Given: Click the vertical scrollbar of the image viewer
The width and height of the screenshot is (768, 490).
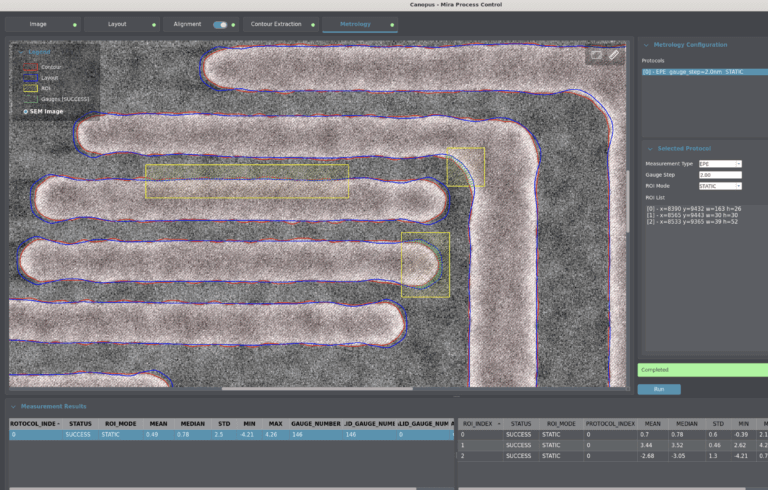Looking at the screenshot, I should [628, 201].
